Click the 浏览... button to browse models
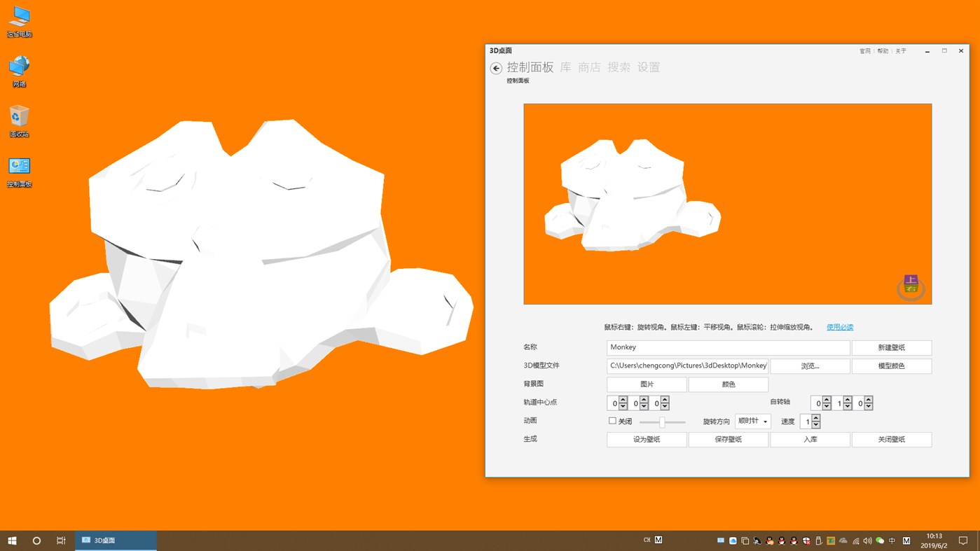Screen dimensions: 980x551 pyautogui.click(x=810, y=365)
